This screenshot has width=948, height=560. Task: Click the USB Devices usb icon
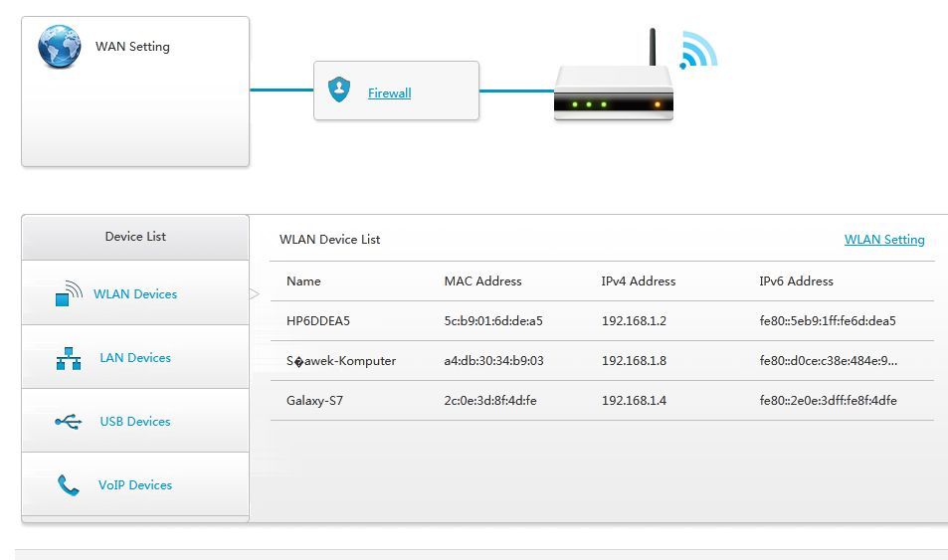69,422
